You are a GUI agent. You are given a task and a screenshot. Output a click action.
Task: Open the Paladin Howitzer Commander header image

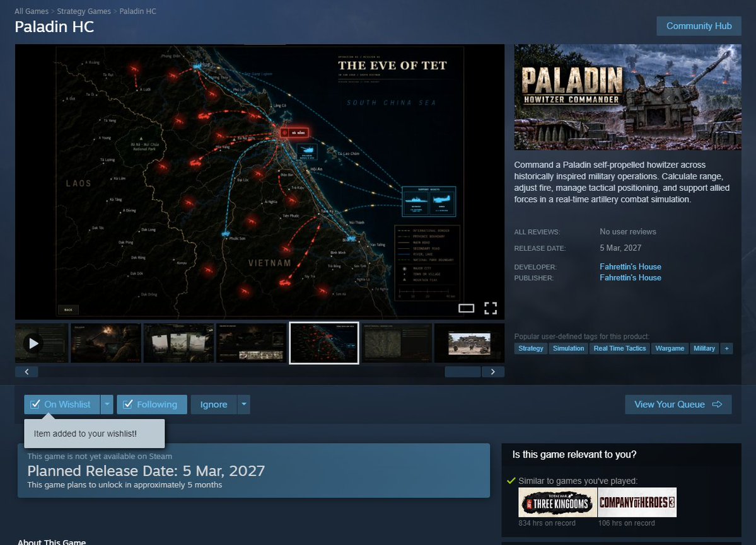pyautogui.click(x=628, y=97)
